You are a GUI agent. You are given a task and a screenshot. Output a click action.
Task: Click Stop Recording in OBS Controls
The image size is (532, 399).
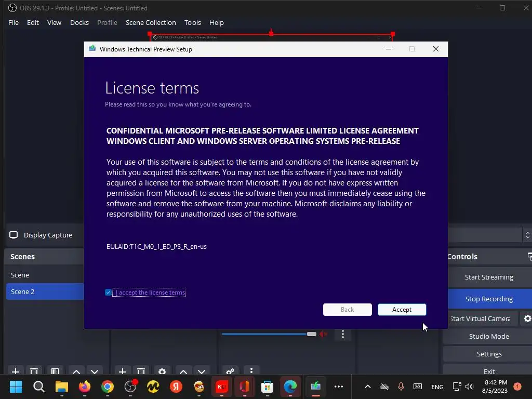[x=489, y=299]
